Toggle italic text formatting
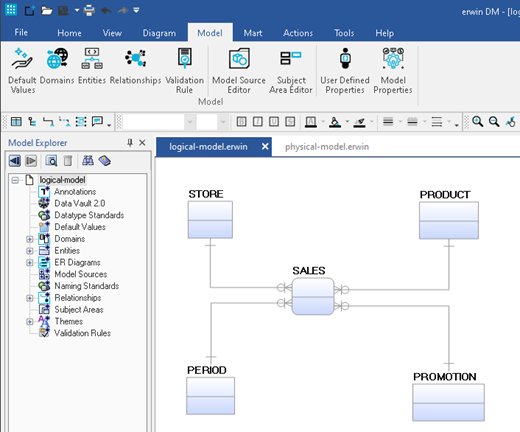The width and height of the screenshot is (520, 432). pos(258,122)
